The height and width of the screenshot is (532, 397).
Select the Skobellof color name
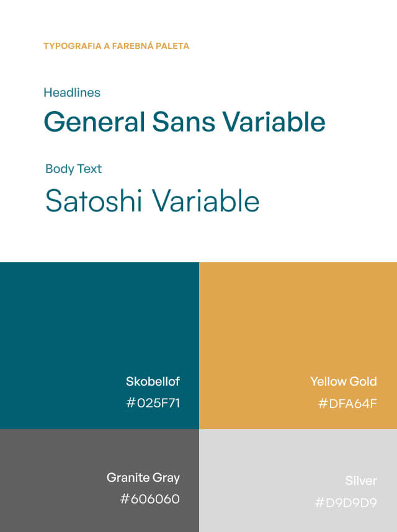click(153, 381)
